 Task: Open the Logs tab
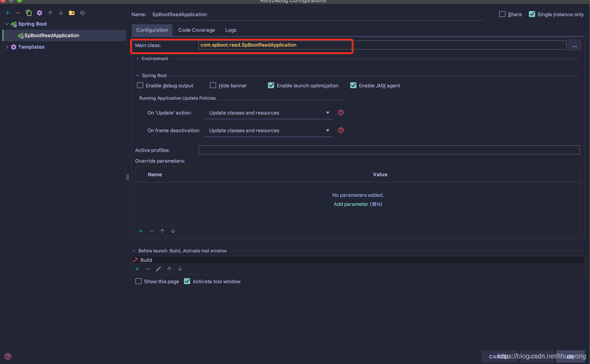click(231, 30)
